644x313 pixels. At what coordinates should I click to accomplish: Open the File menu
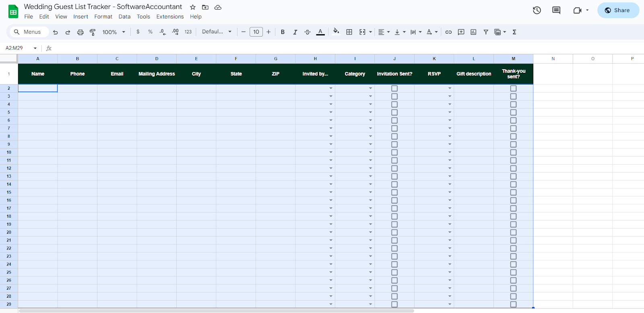pyautogui.click(x=29, y=17)
